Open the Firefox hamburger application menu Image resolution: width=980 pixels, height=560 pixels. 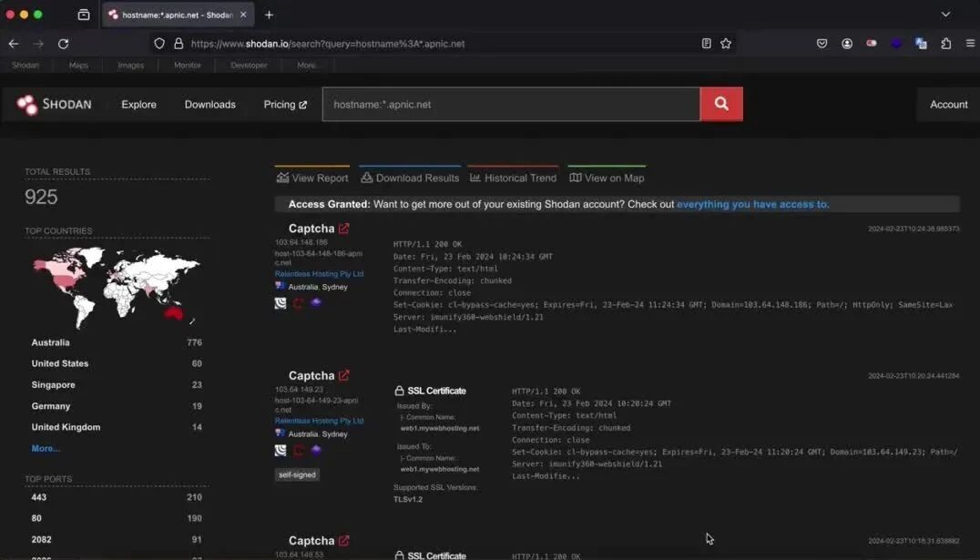(970, 44)
